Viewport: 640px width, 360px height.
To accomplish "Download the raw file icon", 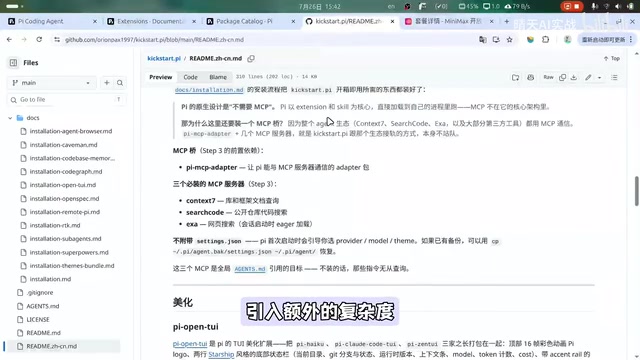I will tap(573, 77).
